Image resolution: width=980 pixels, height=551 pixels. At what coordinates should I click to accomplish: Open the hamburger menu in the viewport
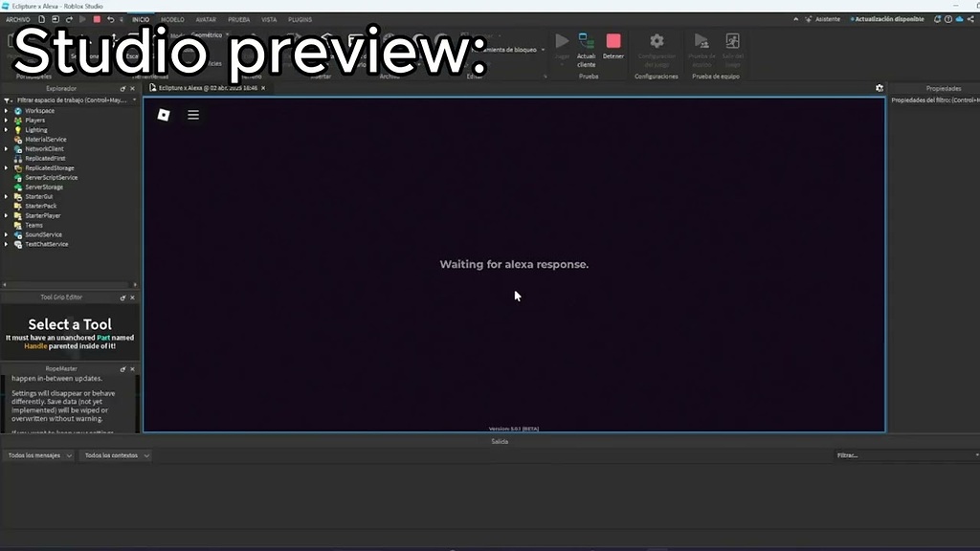click(193, 115)
